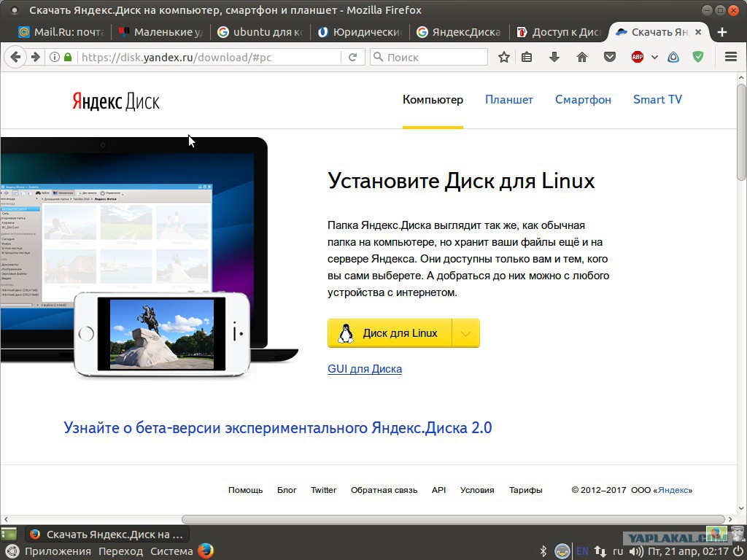Open the Downloads arrow icon
The width and height of the screenshot is (747, 560).
(x=554, y=57)
